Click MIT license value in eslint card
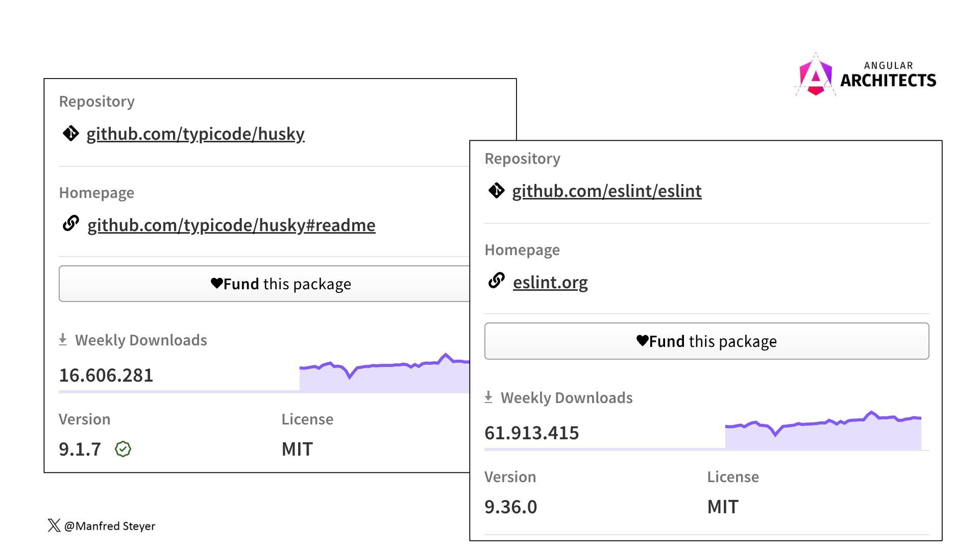The height and width of the screenshot is (551, 980). pyautogui.click(x=723, y=507)
